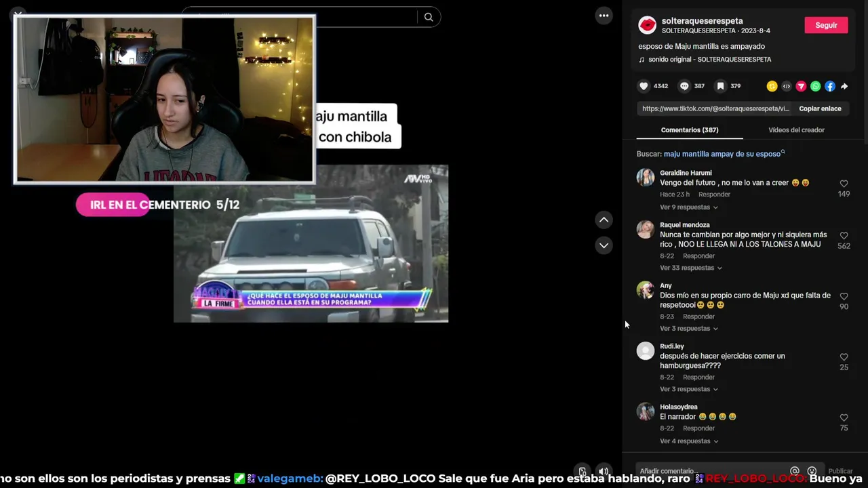
Task: Click the Copiar enlace button
Action: (820, 108)
